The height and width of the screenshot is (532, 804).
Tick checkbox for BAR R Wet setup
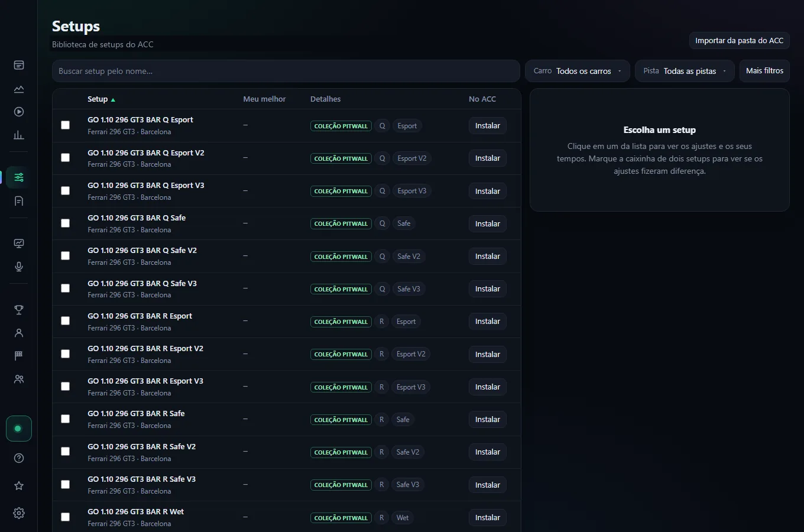tap(65, 517)
